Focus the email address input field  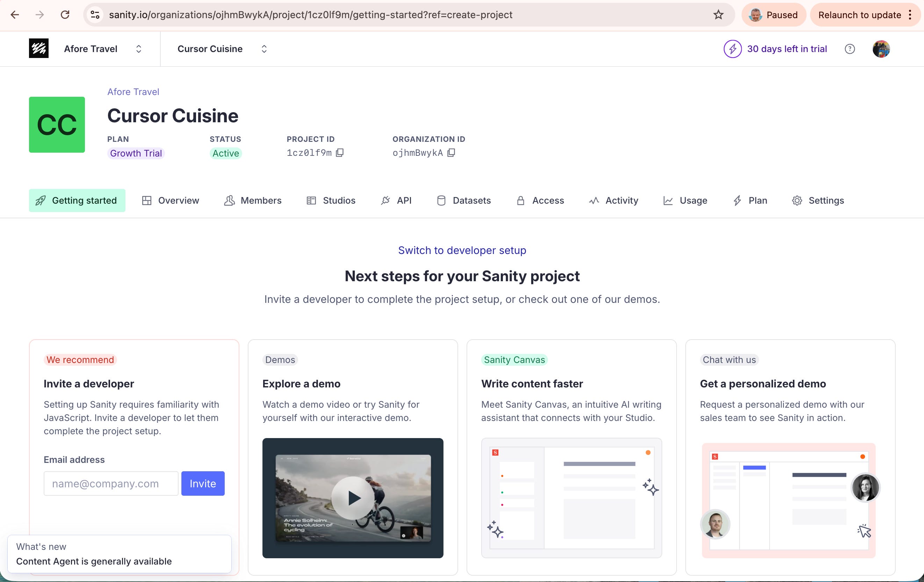(111, 483)
